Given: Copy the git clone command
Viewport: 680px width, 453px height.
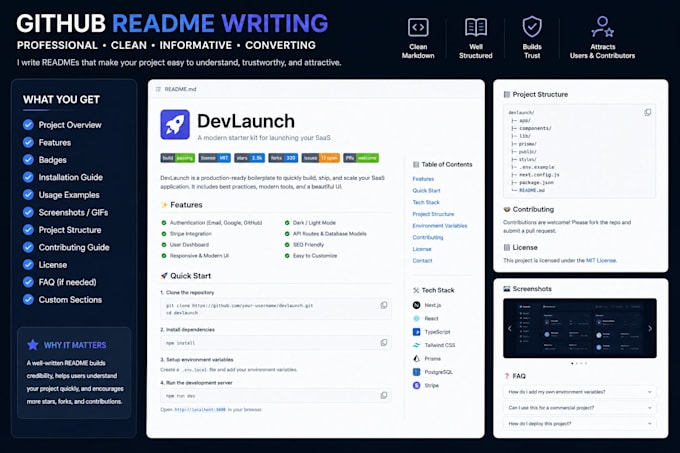Looking at the screenshot, I should tap(384, 305).
